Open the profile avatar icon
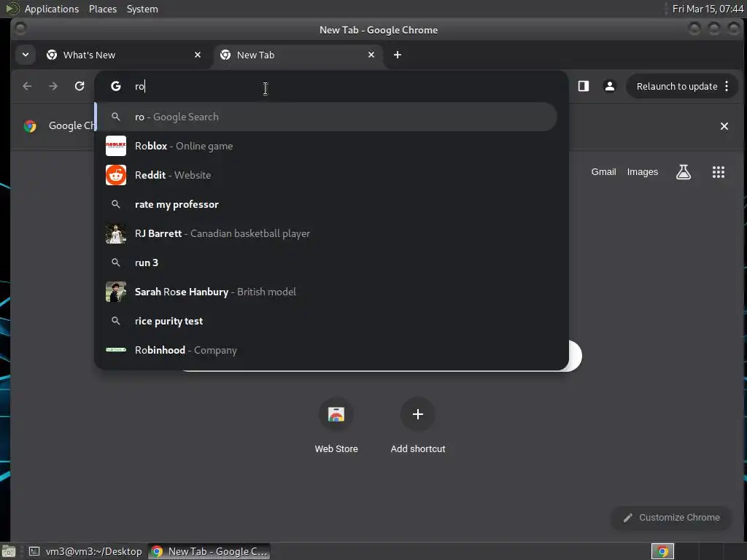 [x=609, y=86]
